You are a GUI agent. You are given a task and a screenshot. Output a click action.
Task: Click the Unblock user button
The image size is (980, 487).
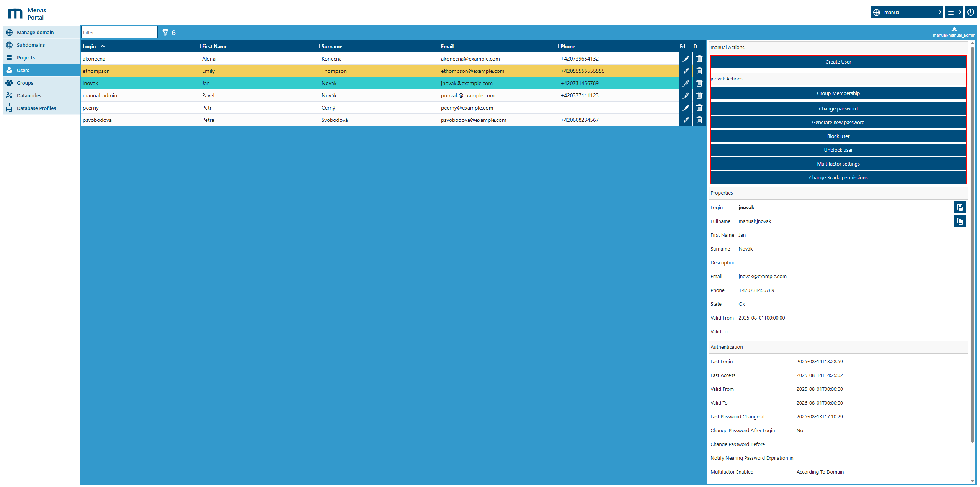coord(838,150)
